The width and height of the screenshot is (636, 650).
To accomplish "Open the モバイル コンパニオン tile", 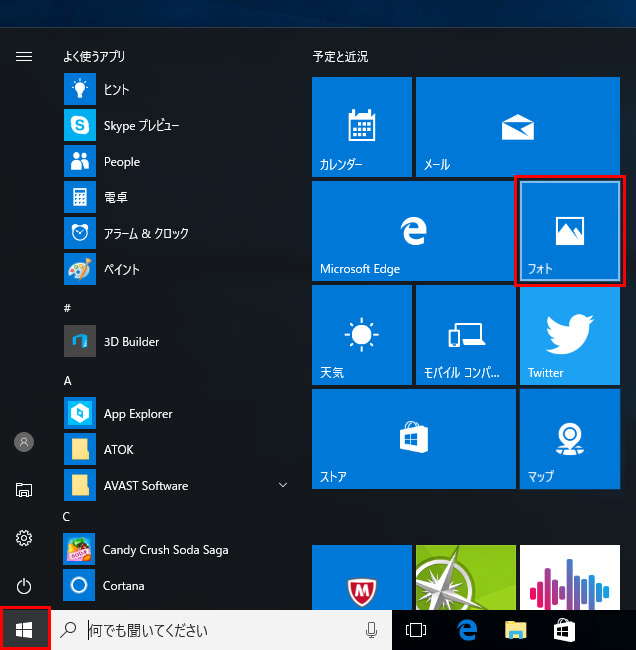I will click(465, 335).
